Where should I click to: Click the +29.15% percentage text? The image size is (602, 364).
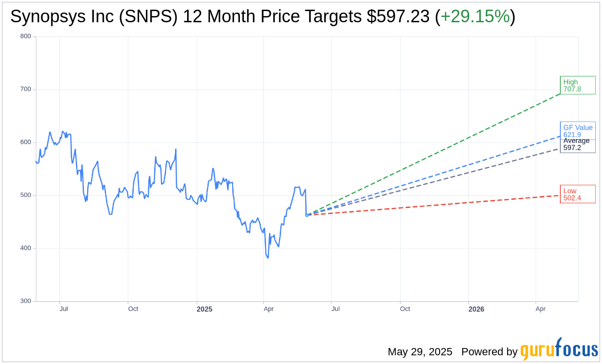click(475, 16)
